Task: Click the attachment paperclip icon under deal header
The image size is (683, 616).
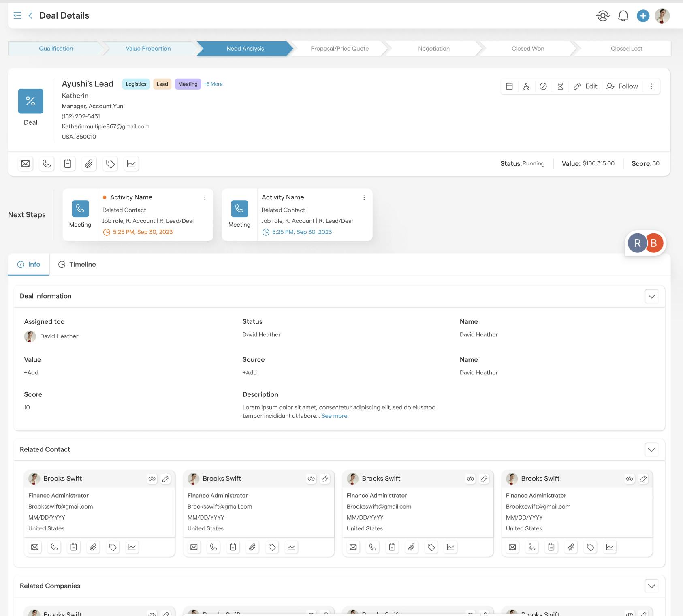Action: [x=89, y=164]
